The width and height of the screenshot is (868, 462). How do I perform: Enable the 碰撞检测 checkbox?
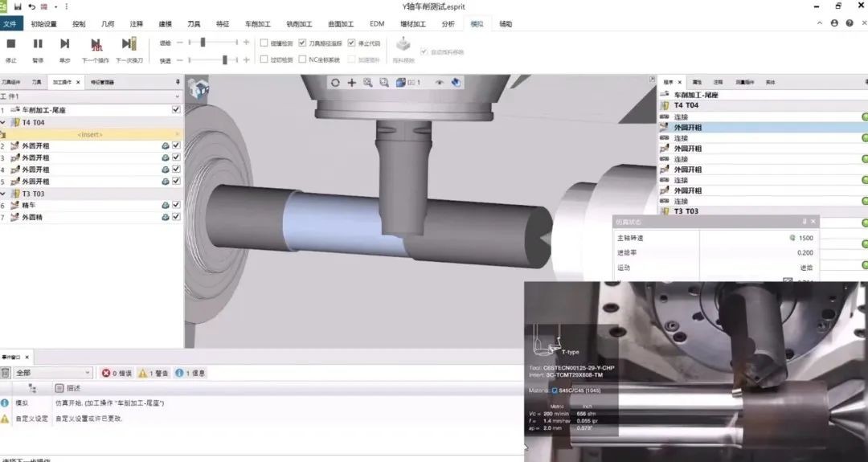point(264,43)
